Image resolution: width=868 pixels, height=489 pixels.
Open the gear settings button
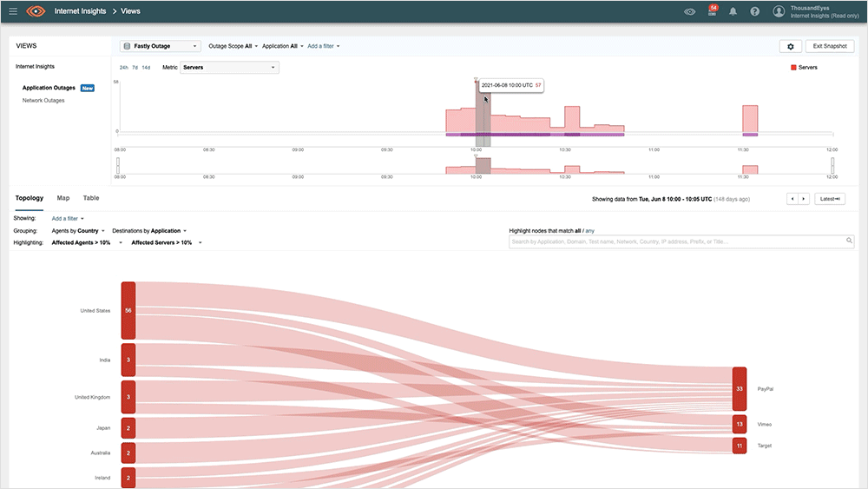tap(790, 46)
